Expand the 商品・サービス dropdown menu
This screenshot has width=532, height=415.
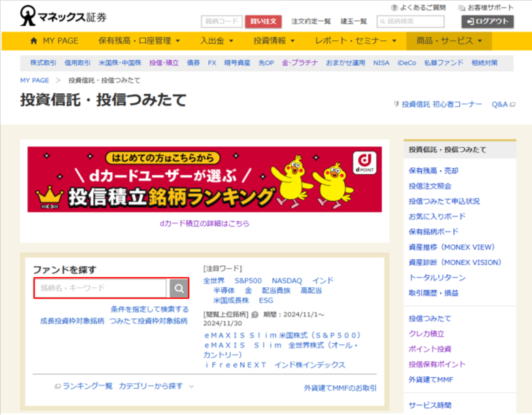[449, 41]
